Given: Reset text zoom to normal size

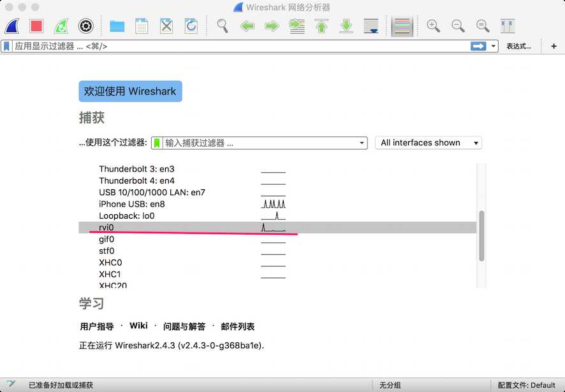Looking at the screenshot, I should (483, 26).
